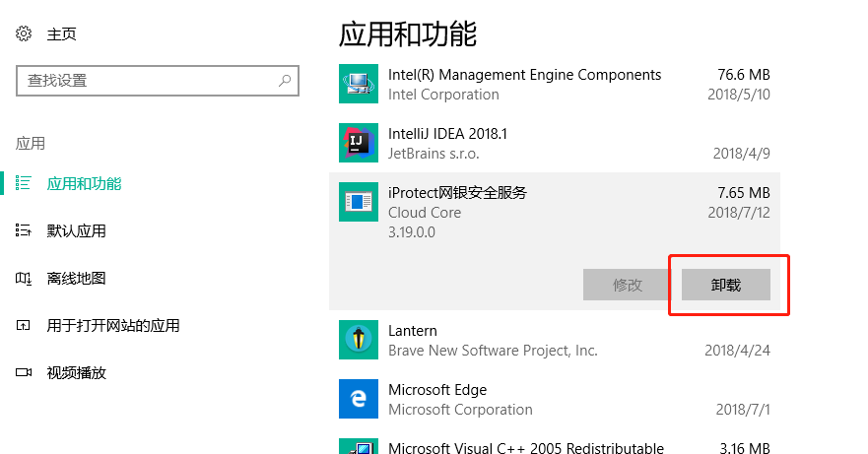This screenshot has height=454, width=868.
Task: Uninstall iProtect using the 卸载 button
Action: pos(726,285)
